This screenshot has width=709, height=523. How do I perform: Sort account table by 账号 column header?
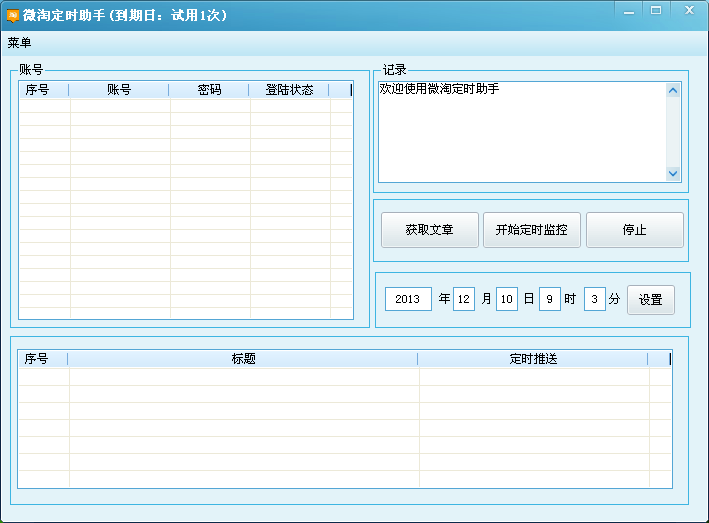tap(119, 90)
